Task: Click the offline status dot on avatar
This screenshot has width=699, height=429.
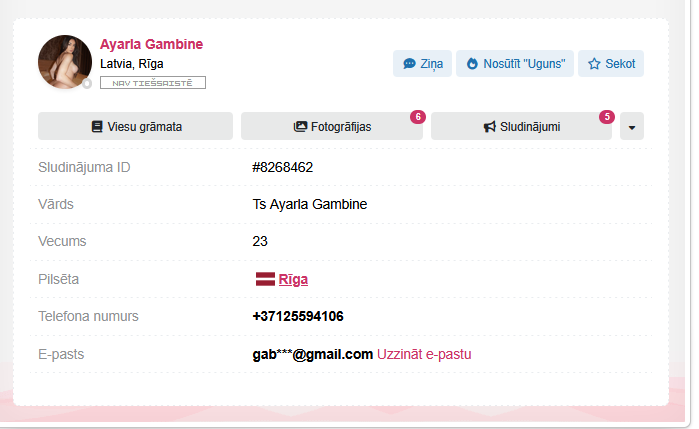Action: click(87, 84)
